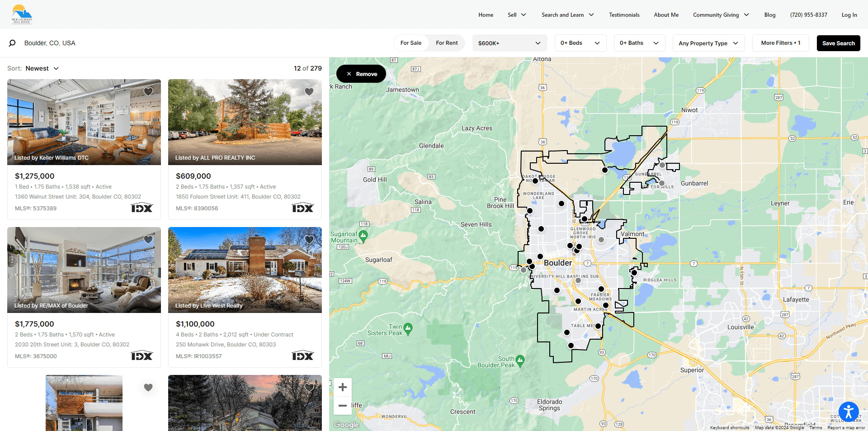The image size is (868, 431).
Task: Expand the Search and Learn menu
Action: (x=568, y=15)
